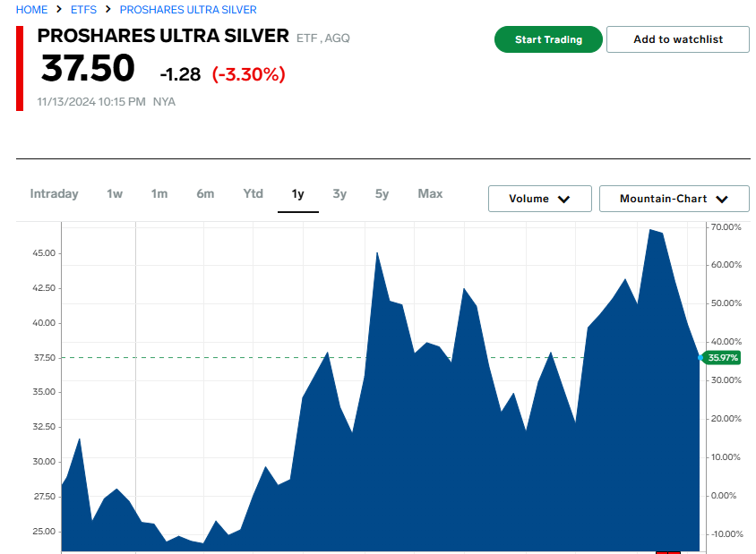Click Add to watchlist button
The height and width of the screenshot is (554, 756).
[678, 39]
